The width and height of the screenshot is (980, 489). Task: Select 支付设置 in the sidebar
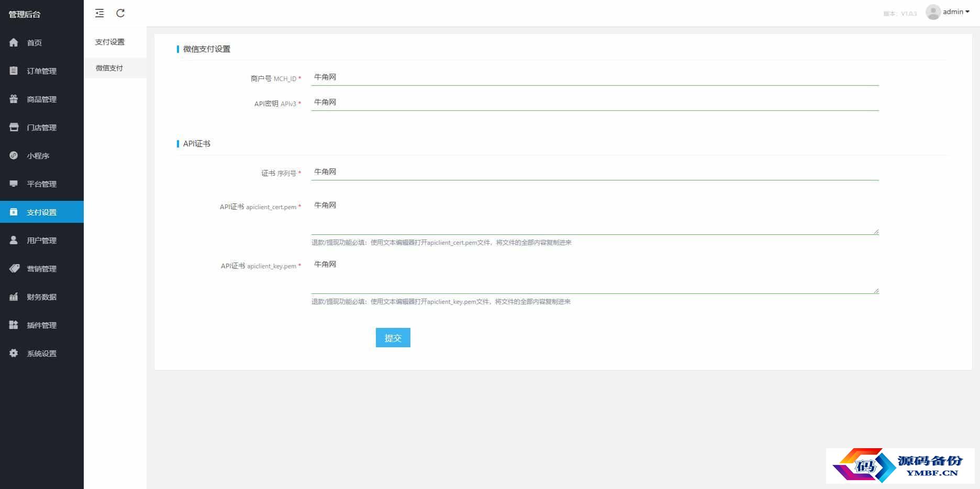coord(42,212)
